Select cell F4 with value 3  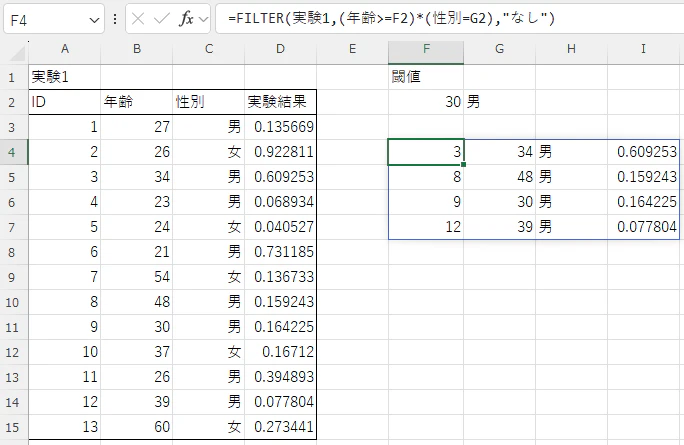pyautogui.click(x=426, y=152)
